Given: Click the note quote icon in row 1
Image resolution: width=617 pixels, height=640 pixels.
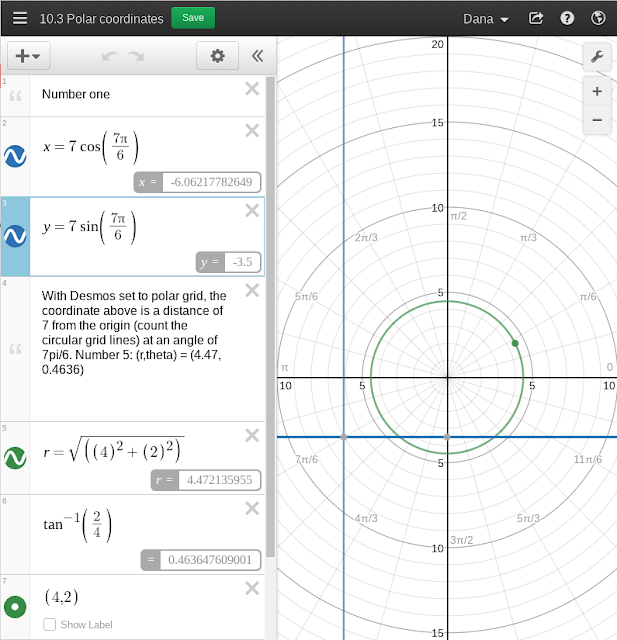Looking at the screenshot, I should point(15,96).
